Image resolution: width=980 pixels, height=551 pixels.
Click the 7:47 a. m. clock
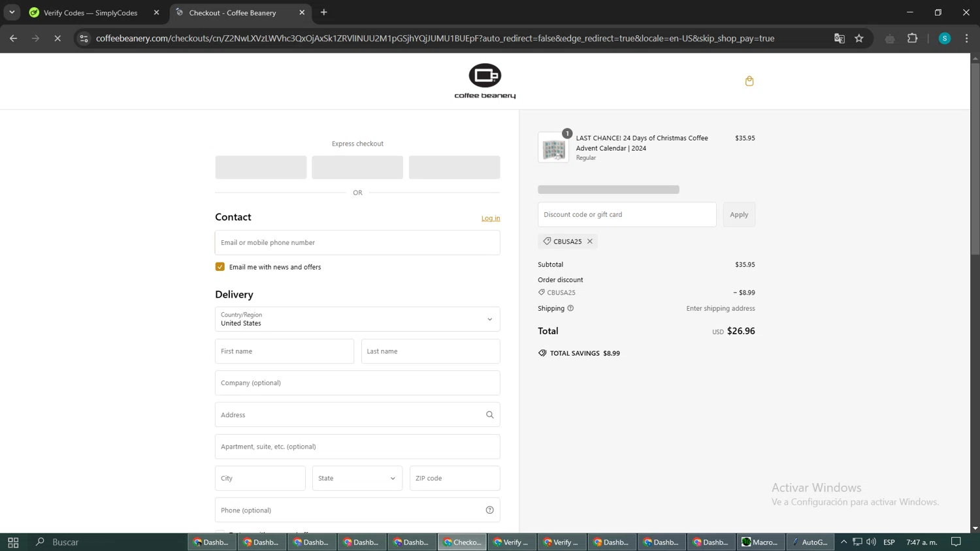pyautogui.click(x=922, y=542)
